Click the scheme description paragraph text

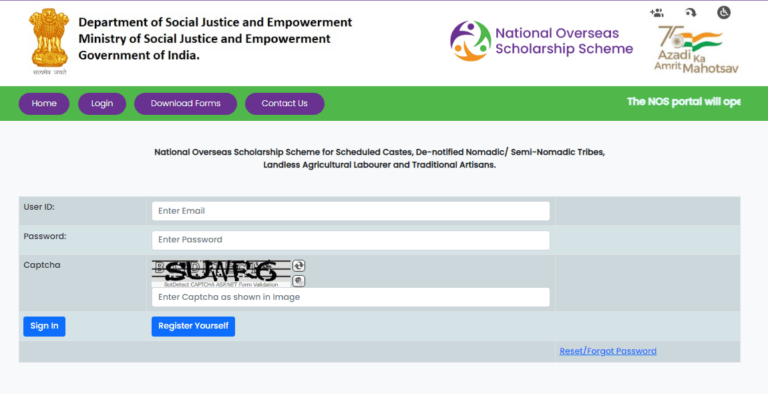380,158
